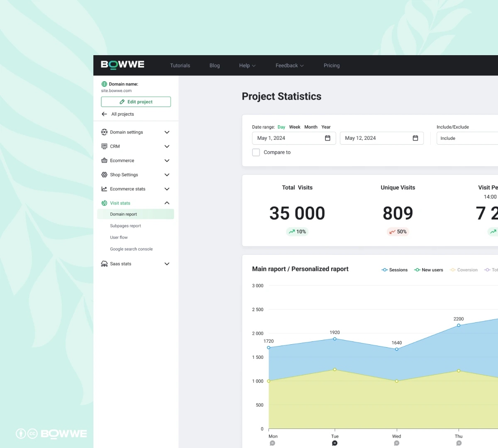Toggle New users series in legend

tap(429, 270)
